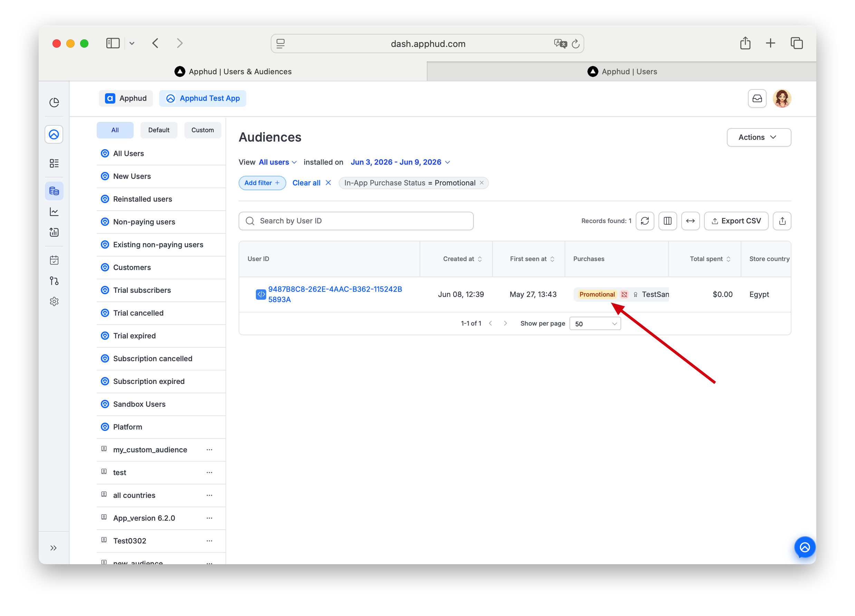Image resolution: width=855 pixels, height=616 pixels.
Task: Open the Show per page 50 dropdown
Action: pos(595,324)
